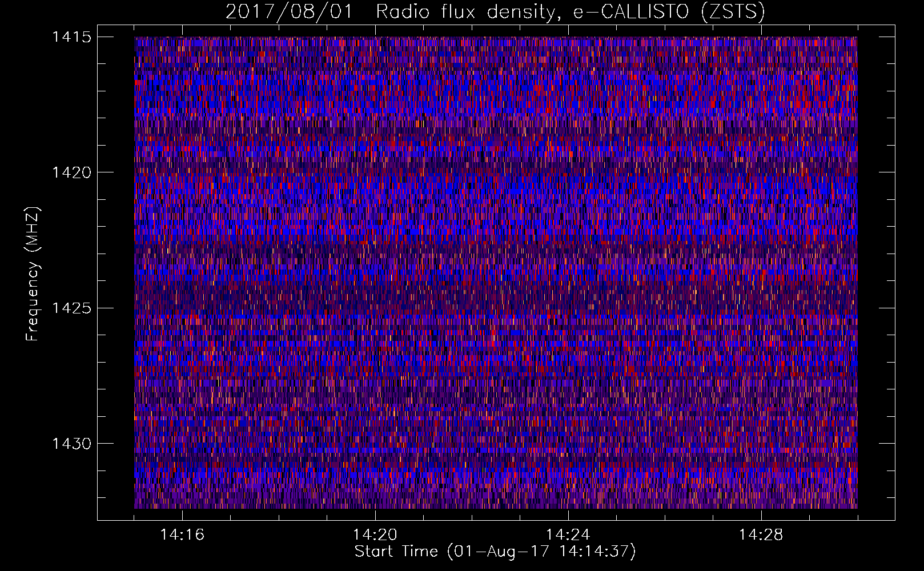This screenshot has width=924, height=571.
Task: Click the 1425 frequency axis label
Action: pyautogui.click(x=71, y=308)
